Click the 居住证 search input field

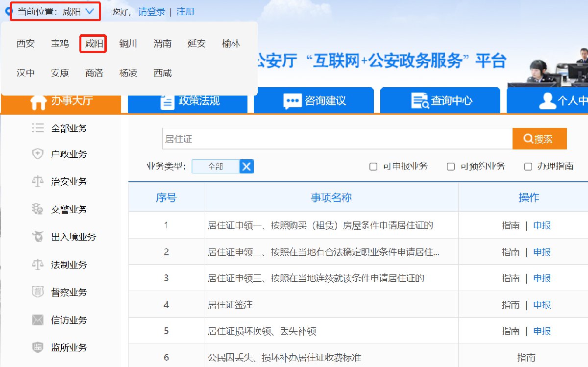[x=337, y=139]
